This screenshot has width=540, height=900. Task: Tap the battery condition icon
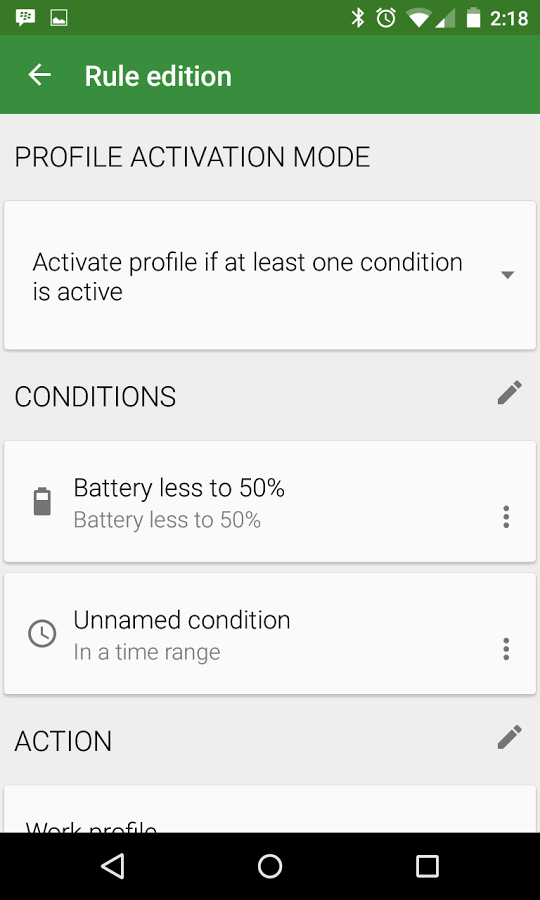tap(42, 502)
